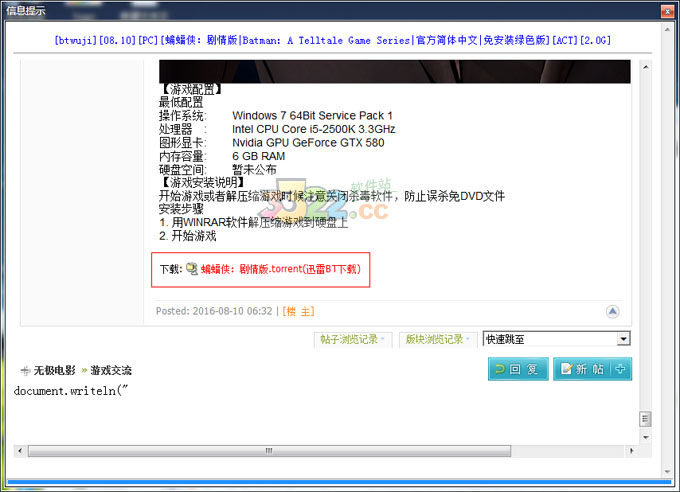
Task: Open the 游戏交流 breadcrumb link
Action: pyautogui.click(x=111, y=370)
